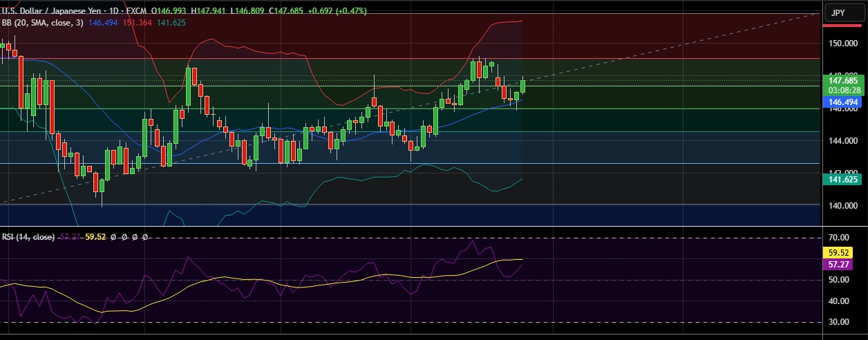Click the yellow 59.52 RSI value in legend
The width and height of the screenshot is (868, 340).
pos(94,237)
